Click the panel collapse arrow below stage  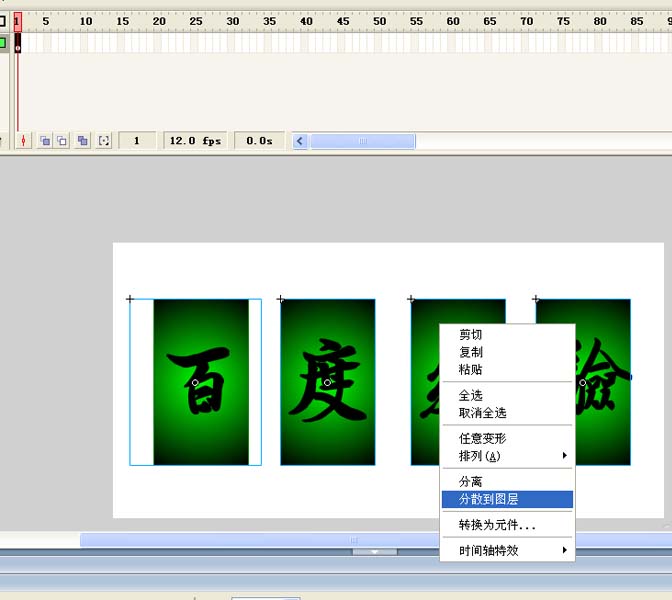[375, 552]
